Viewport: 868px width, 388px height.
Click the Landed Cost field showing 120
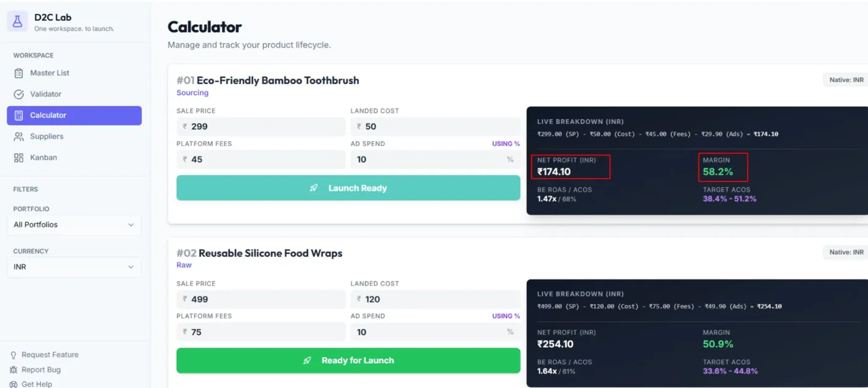click(435, 299)
